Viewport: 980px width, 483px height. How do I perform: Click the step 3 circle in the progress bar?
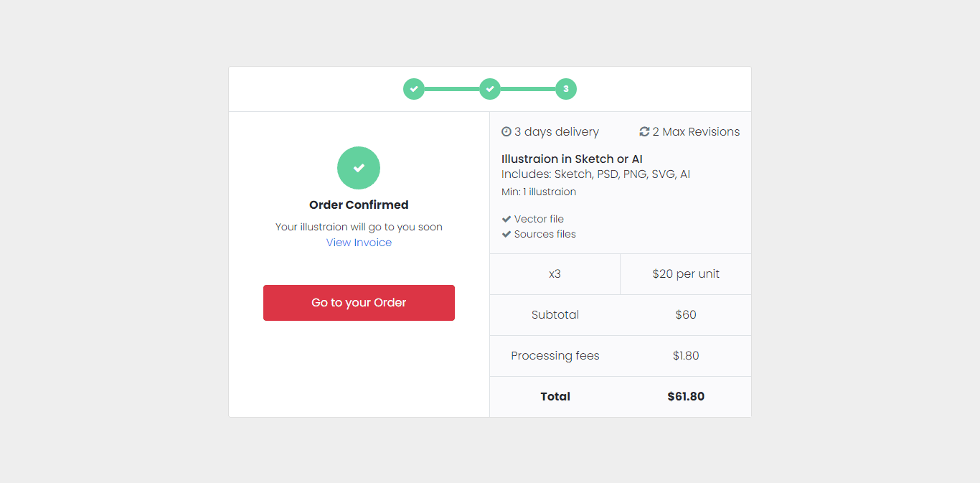[566, 89]
